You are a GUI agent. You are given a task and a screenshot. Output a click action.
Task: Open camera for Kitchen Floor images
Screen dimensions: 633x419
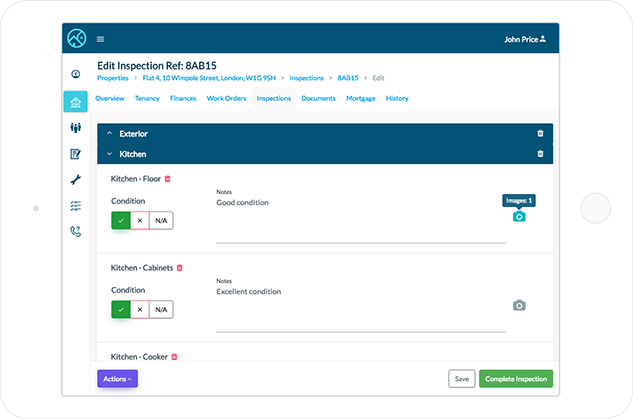click(519, 217)
